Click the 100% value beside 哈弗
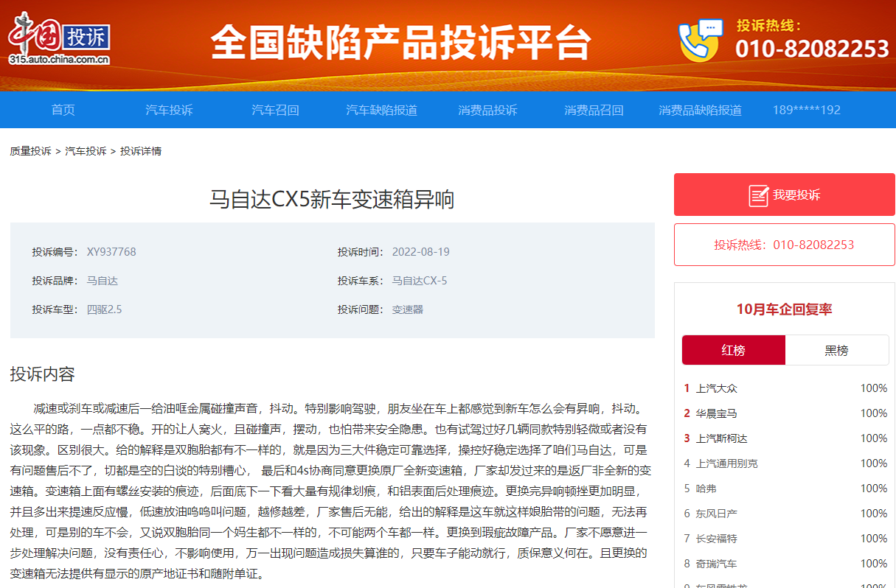This screenshot has width=896, height=588. [x=874, y=489]
